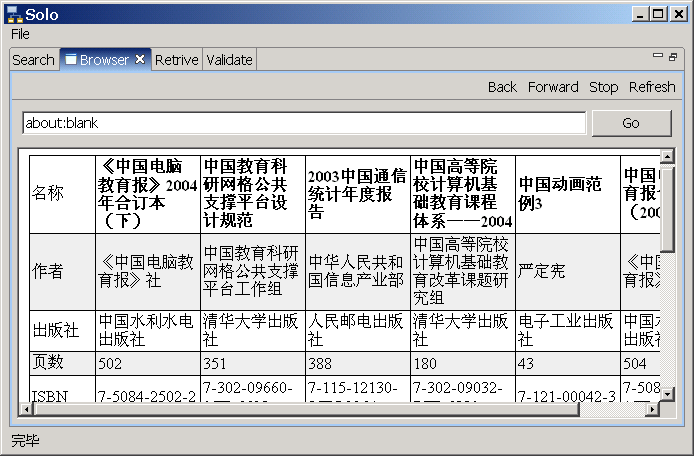
Task: Open the Validate tab
Action: [230, 60]
